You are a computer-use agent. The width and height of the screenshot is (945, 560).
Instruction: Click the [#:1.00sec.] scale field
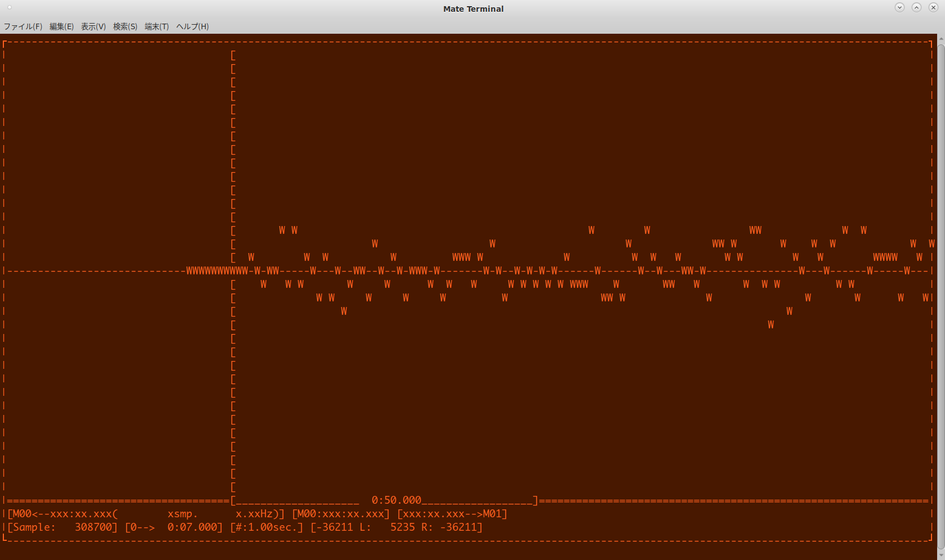[267, 527]
